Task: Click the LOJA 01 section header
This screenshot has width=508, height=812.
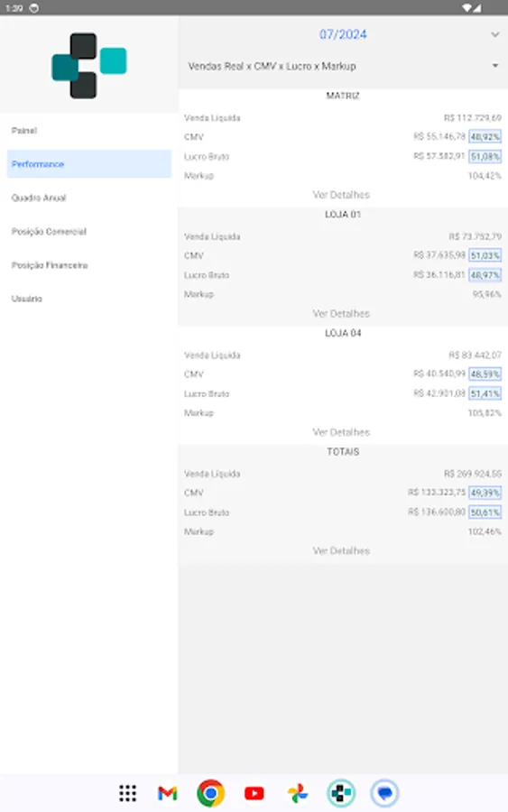Action: (x=343, y=215)
